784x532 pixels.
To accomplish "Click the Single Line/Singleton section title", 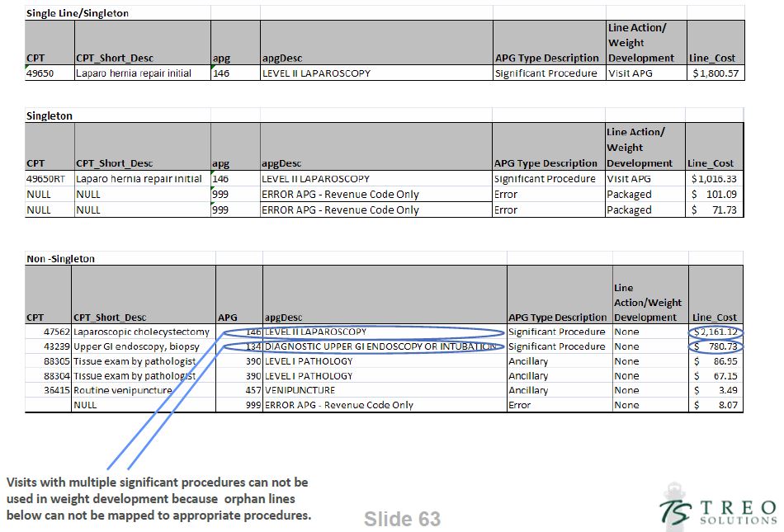I will point(78,13).
